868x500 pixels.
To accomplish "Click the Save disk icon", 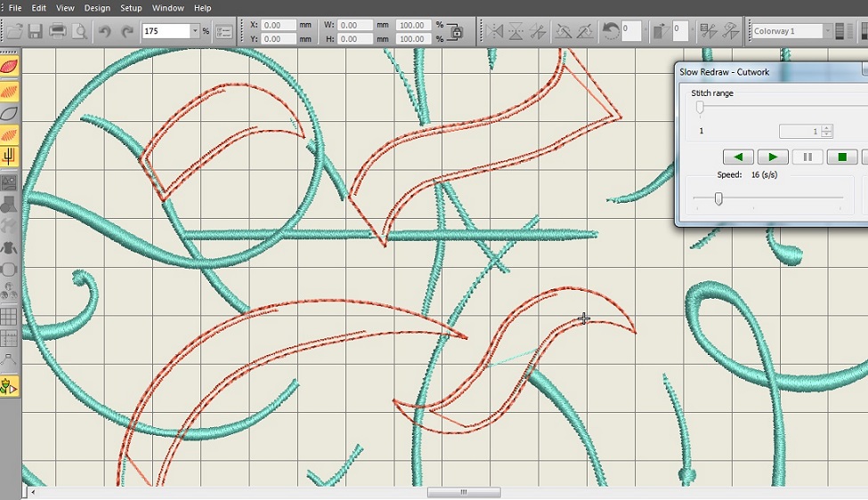I will (35, 32).
